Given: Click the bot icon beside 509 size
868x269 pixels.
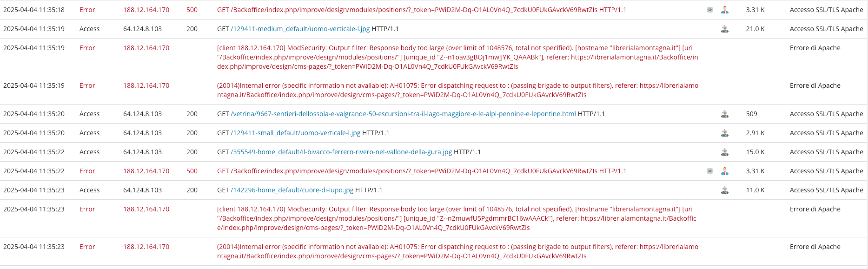Looking at the screenshot, I should 725,114.
